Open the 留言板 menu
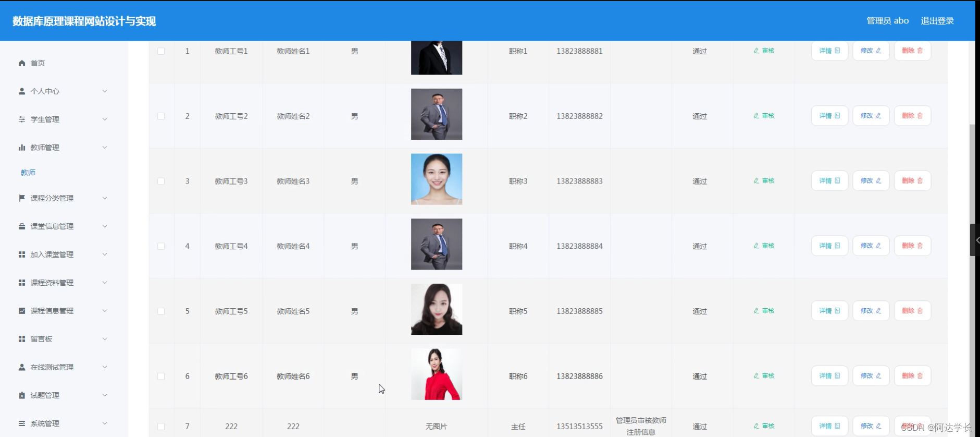The height and width of the screenshot is (437, 980). click(41, 339)
